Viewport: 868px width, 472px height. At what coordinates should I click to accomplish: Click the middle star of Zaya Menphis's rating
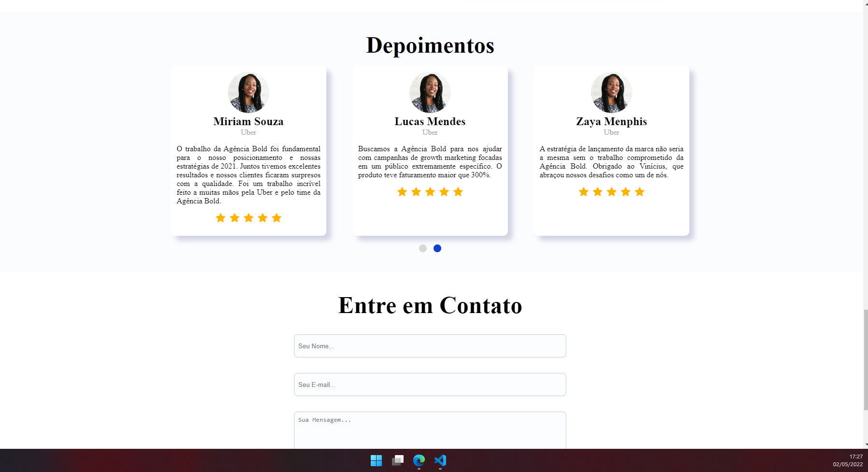pyautogui.click(x=611, y=192)
